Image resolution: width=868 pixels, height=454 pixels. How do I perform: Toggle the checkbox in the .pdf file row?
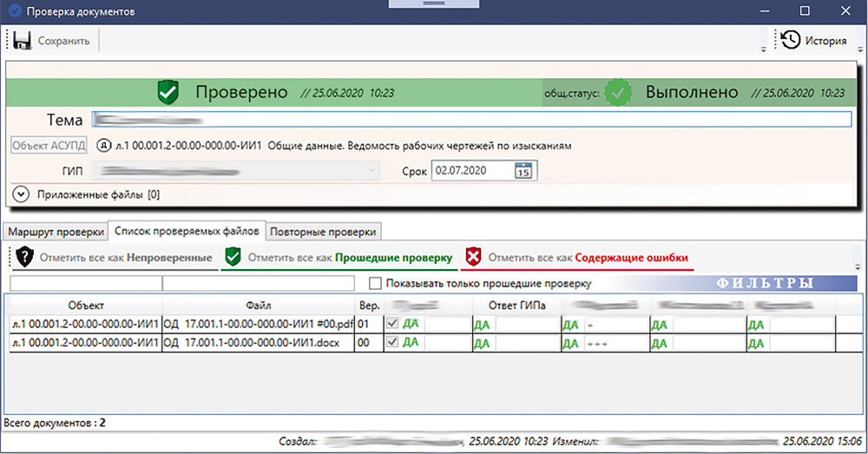click(393, 323)
